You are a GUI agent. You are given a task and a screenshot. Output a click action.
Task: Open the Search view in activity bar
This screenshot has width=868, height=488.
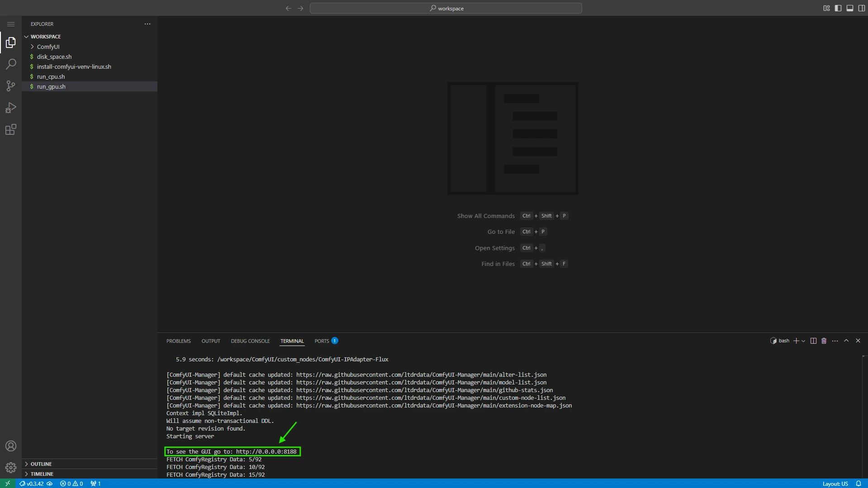click(11, 64)
